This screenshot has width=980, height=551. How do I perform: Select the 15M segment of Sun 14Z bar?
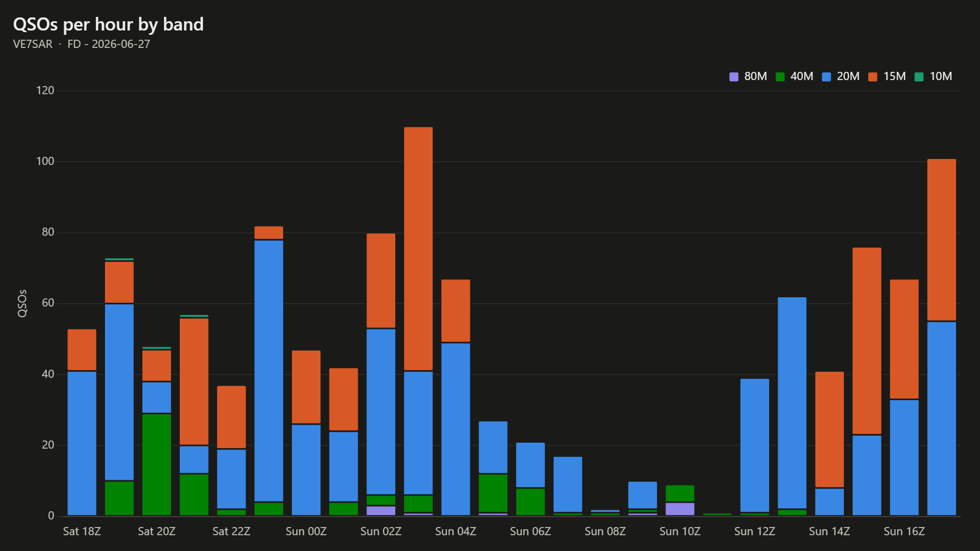pos(830,430)
